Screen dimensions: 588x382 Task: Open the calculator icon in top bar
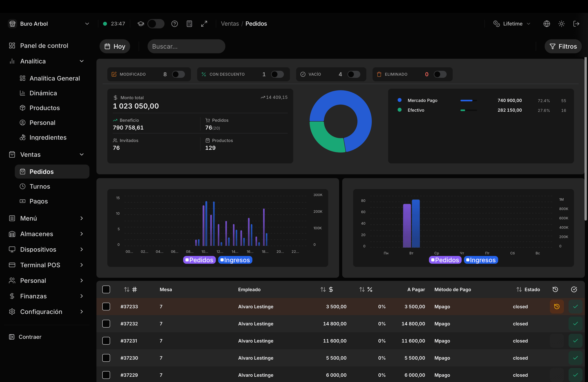(189, 24)
